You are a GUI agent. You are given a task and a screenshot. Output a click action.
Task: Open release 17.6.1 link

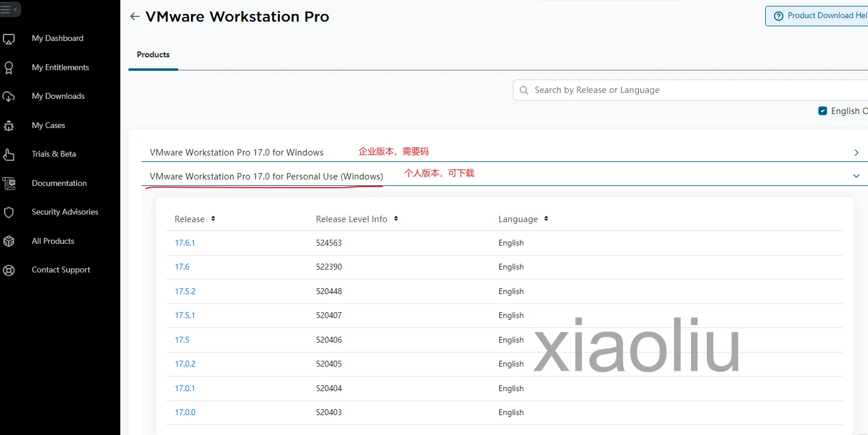point(185,243)
